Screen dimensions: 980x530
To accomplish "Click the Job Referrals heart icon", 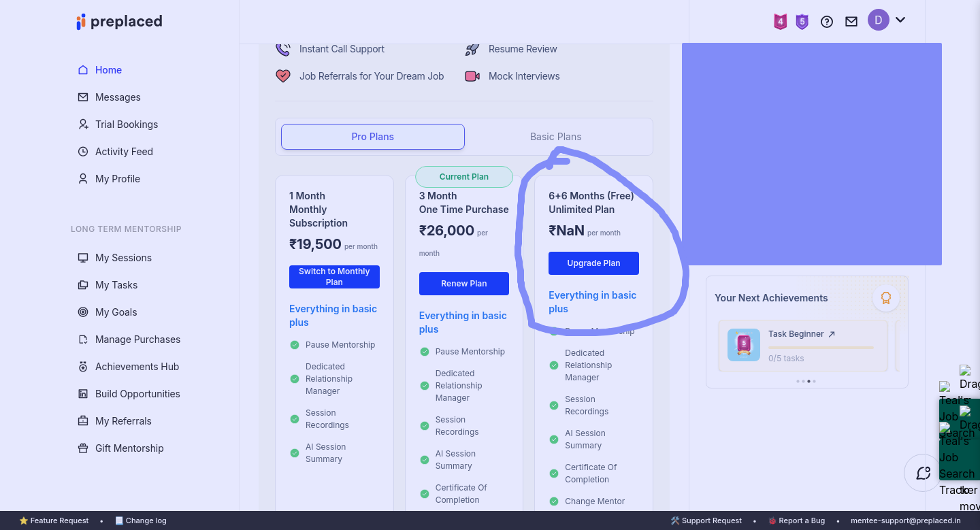I will point(283,76).
